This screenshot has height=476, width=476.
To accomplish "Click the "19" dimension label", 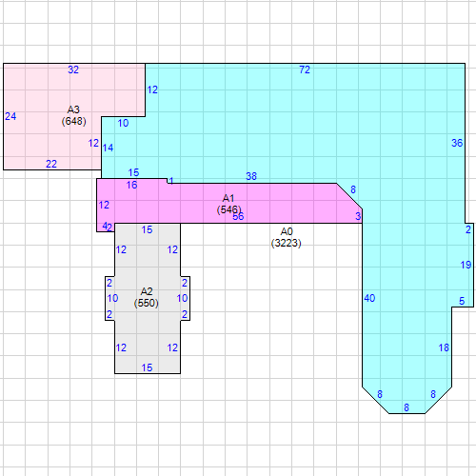I will [x=466, y=265].
